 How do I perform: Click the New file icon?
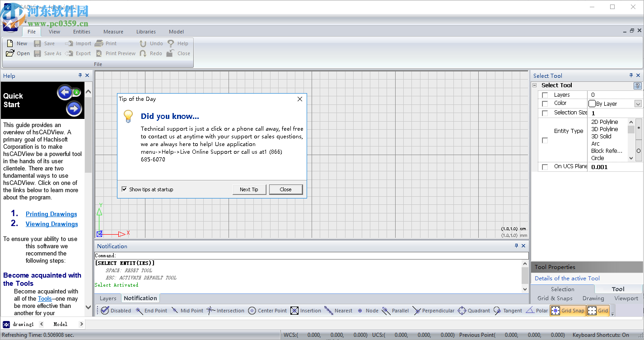coord(10,43)
